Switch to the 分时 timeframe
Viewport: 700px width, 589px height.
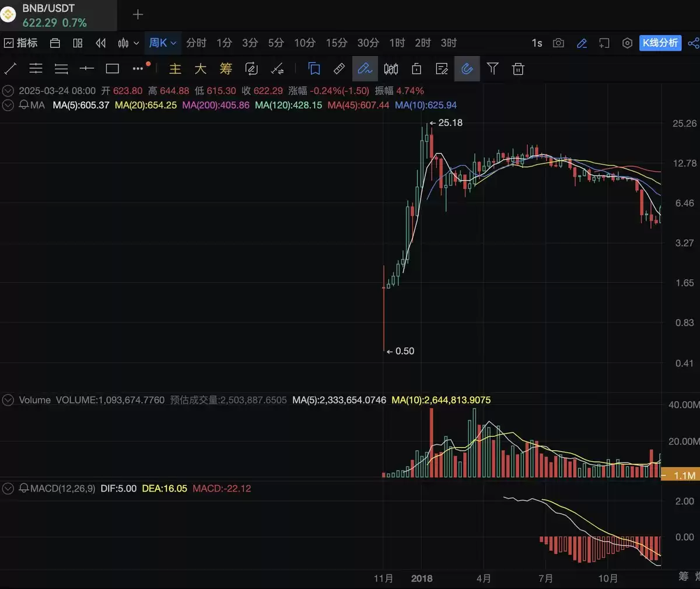(196, 43)
